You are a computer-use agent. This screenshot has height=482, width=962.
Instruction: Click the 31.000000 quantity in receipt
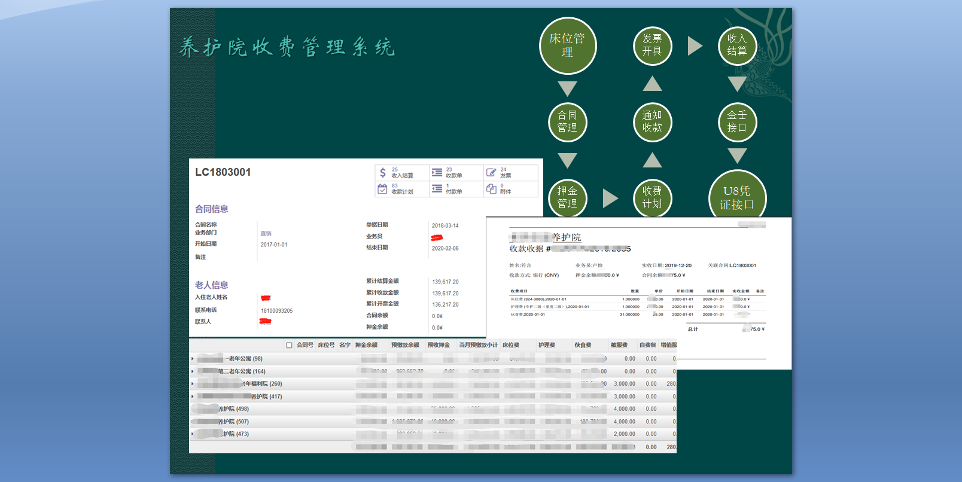tap(629, 314)
